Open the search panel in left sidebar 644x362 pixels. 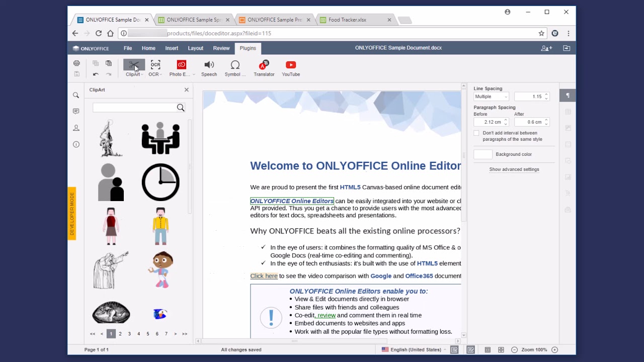click(76, 95)
